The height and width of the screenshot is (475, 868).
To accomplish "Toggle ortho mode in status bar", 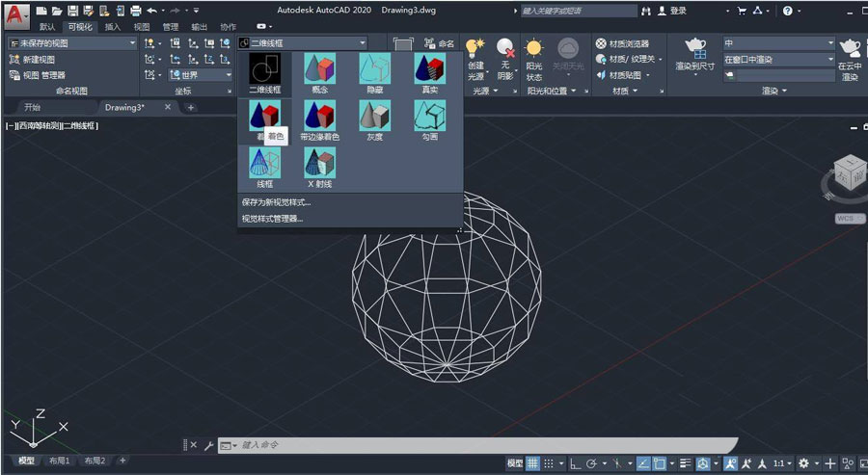I will [x=576, y=463].
